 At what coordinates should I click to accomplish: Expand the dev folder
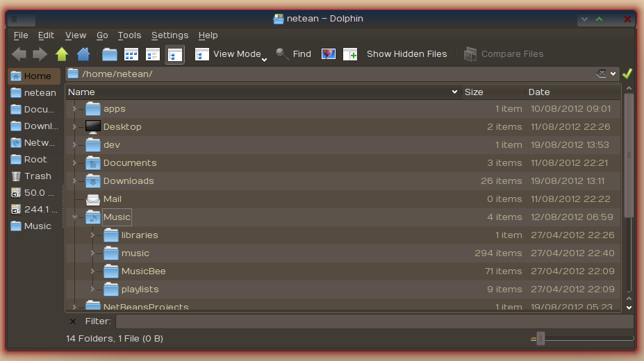click(74, 145)
